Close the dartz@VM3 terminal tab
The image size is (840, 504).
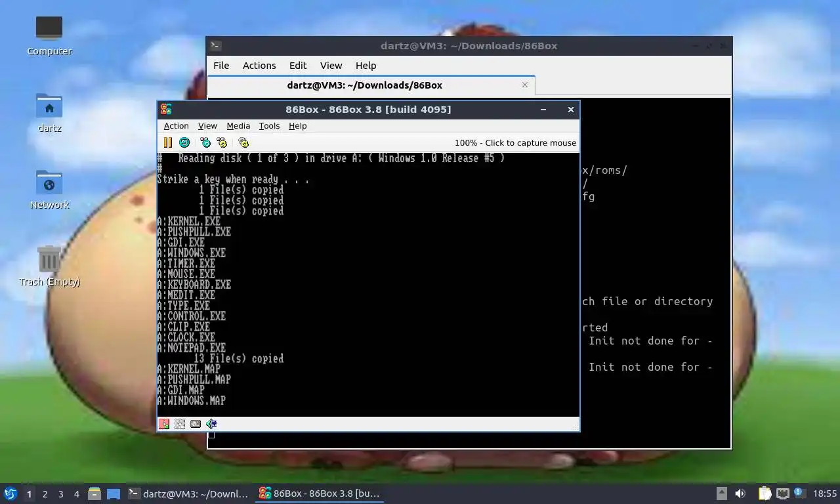[x=525, y=85]
